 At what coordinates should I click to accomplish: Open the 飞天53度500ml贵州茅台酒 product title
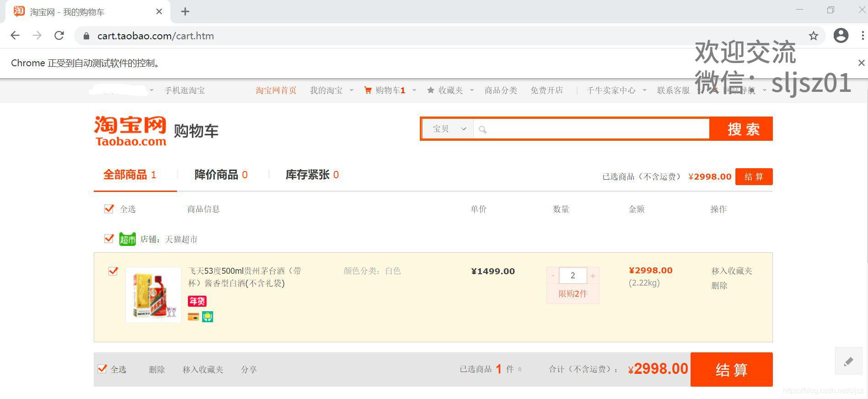(245, 277)
